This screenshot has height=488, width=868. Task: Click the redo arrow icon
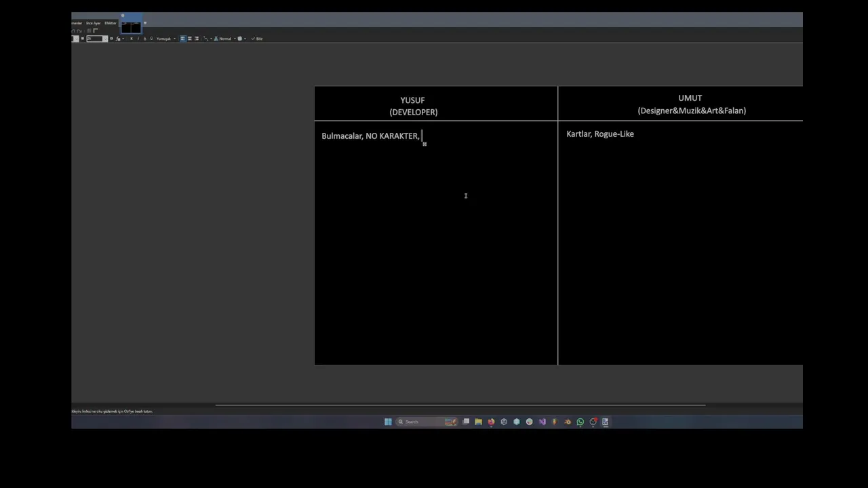coord(79,30)
